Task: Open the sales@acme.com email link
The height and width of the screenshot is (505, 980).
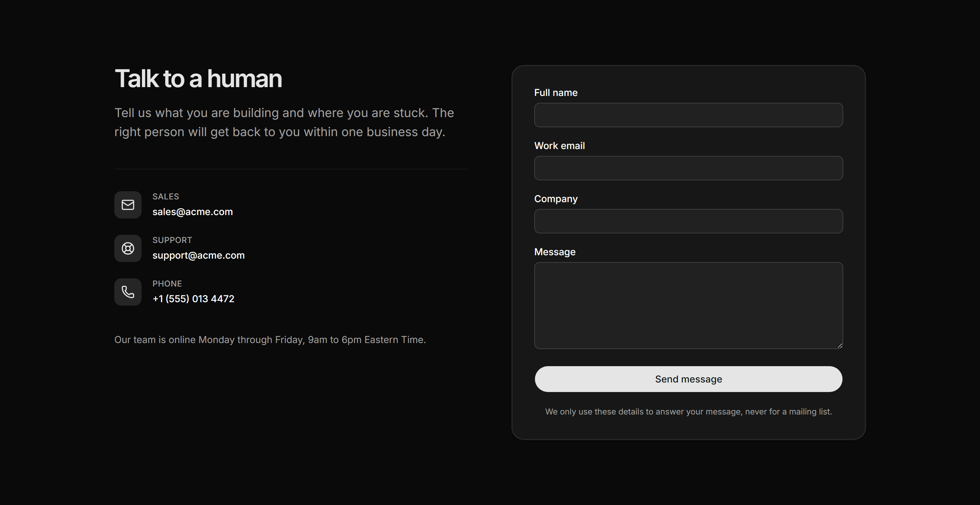Action: (193, 212)
